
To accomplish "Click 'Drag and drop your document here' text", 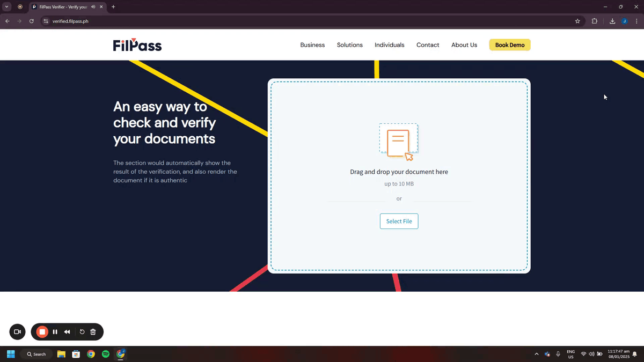I will (399, 172).
